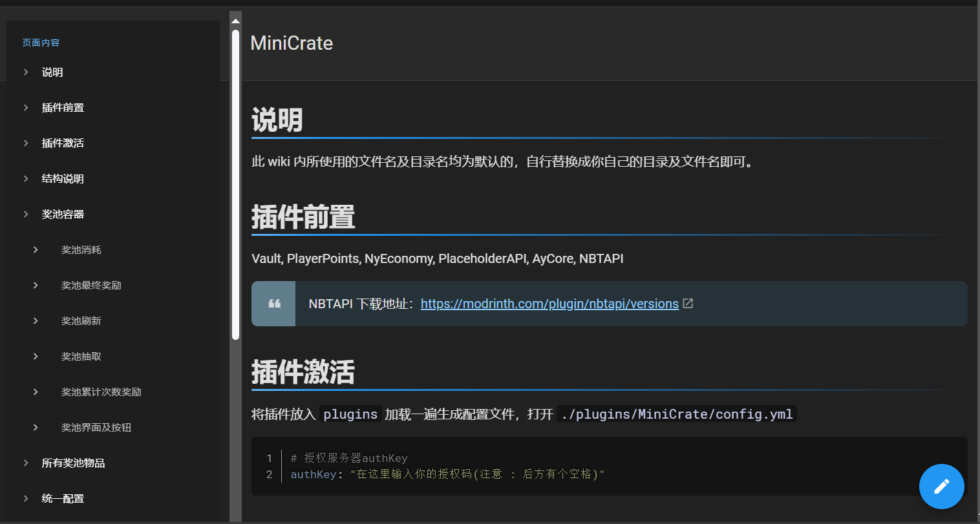Click the wiki default filenames sentence
The width and height of the screenshot is (980, 524).
point(504,162)
